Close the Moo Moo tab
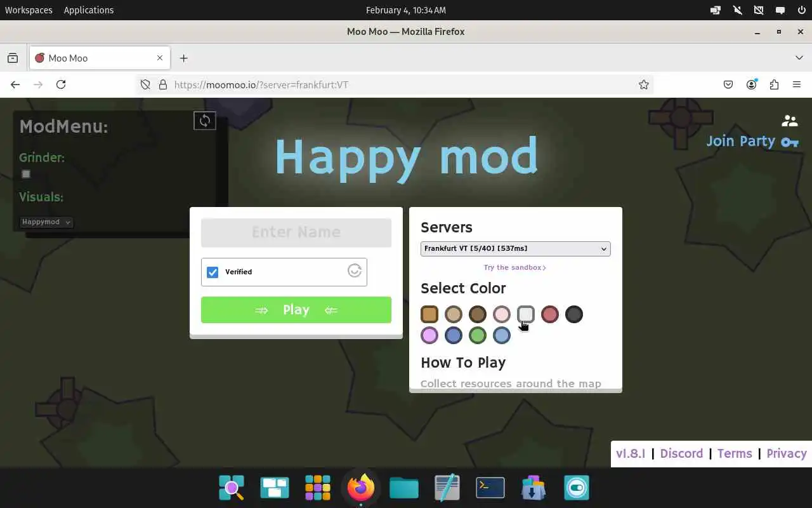812x508 pixels. (160, 58)
